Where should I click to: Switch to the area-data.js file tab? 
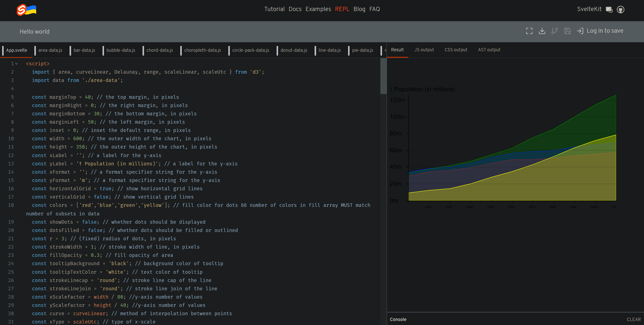tap(50, 50)
